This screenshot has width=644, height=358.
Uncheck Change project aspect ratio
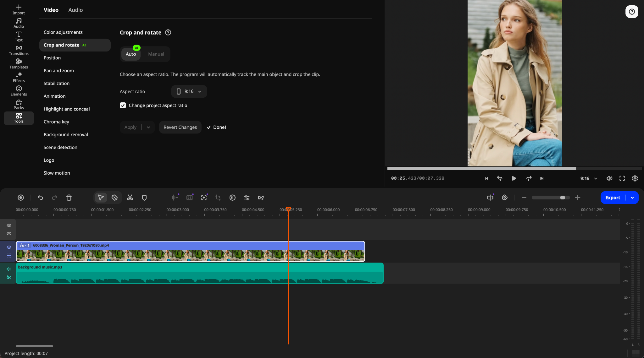click(x=123, y=106)
